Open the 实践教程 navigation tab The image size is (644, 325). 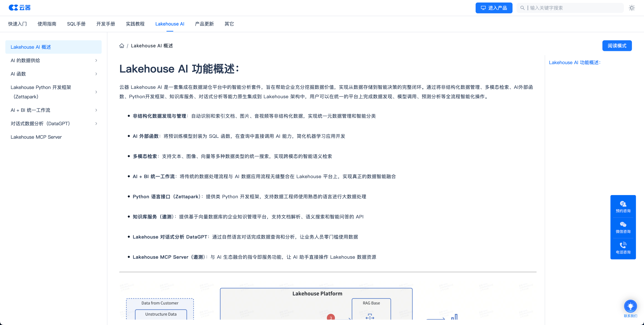click(x=135, y=24)
